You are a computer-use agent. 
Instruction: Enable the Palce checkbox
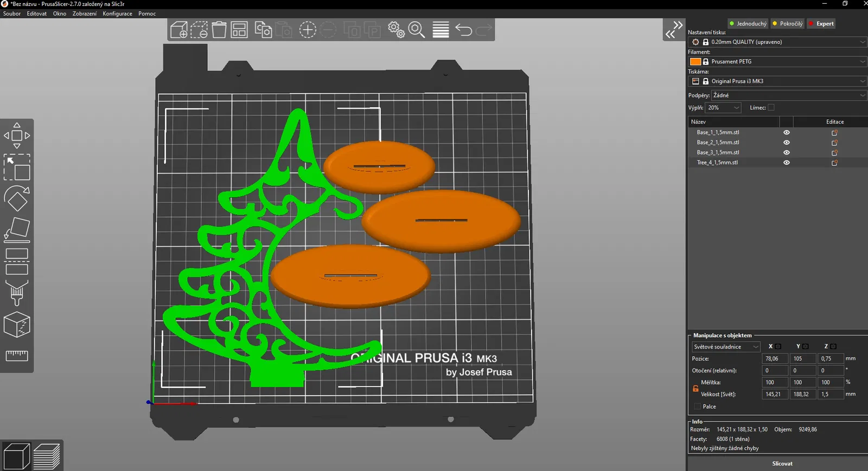[x=697, y=407]
